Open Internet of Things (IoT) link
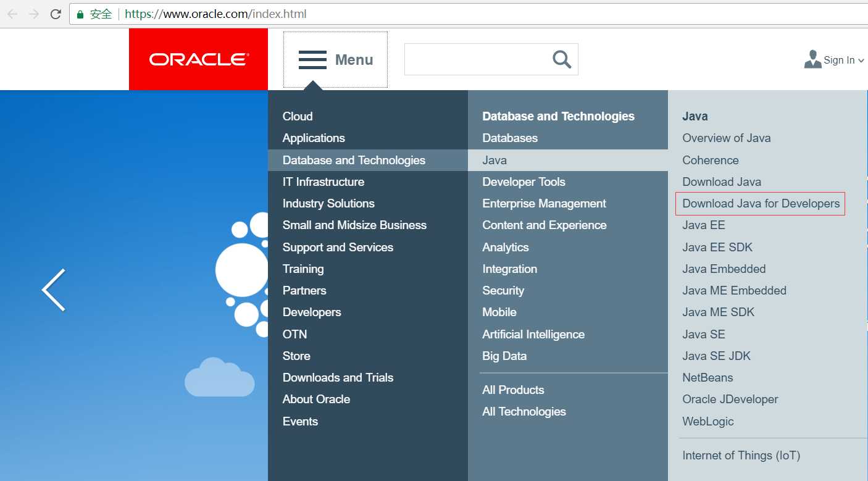The width and height of the screenshot is (868, 481). [x=741, y=455]
